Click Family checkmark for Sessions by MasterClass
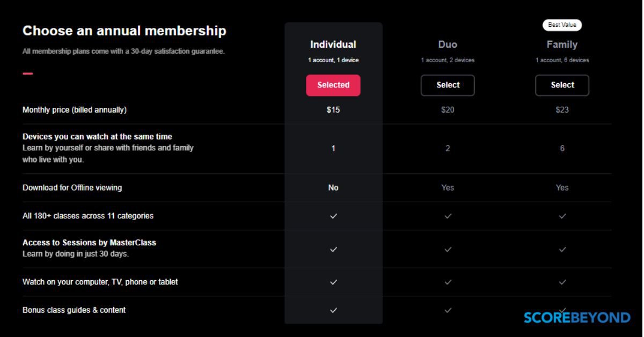This screenshot has width=644, height=337. 562,250
